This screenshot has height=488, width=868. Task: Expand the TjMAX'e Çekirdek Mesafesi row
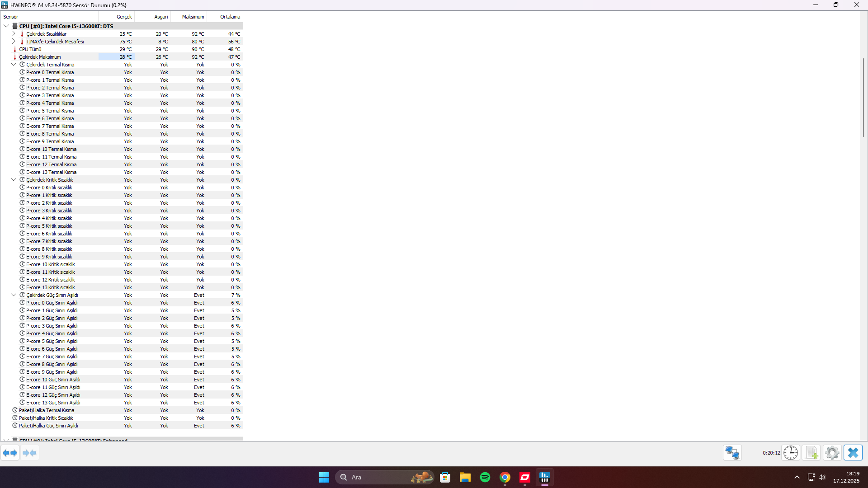pos(14,42)
